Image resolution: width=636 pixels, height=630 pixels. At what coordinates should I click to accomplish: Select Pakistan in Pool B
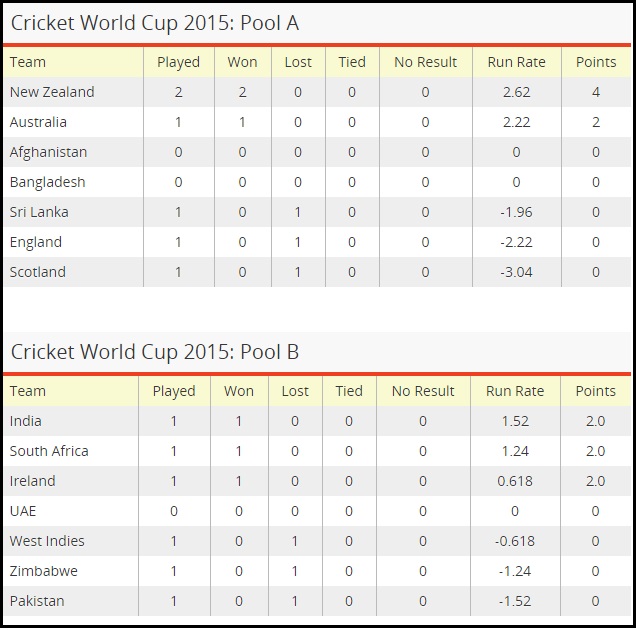(37, 601)
